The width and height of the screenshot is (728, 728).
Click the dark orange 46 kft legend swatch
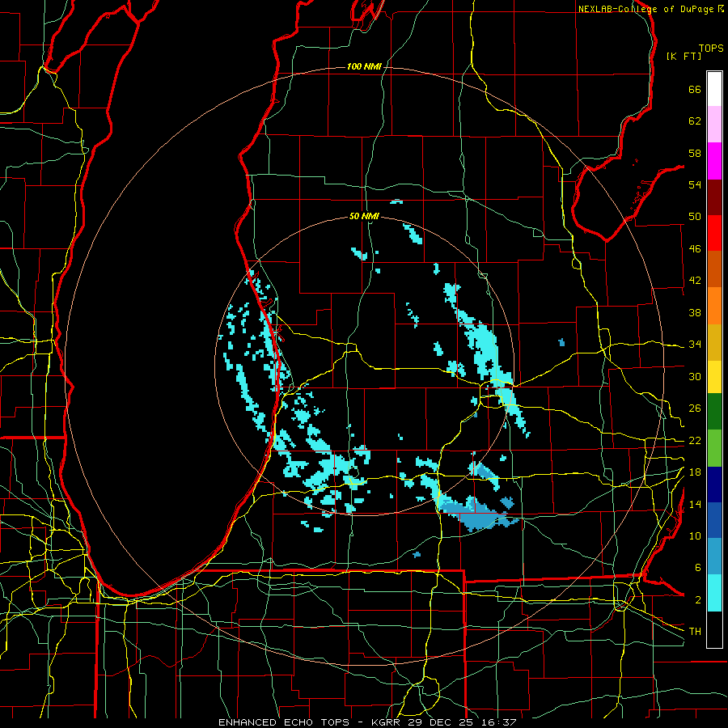pyautogui.click(x=714, y=269)
